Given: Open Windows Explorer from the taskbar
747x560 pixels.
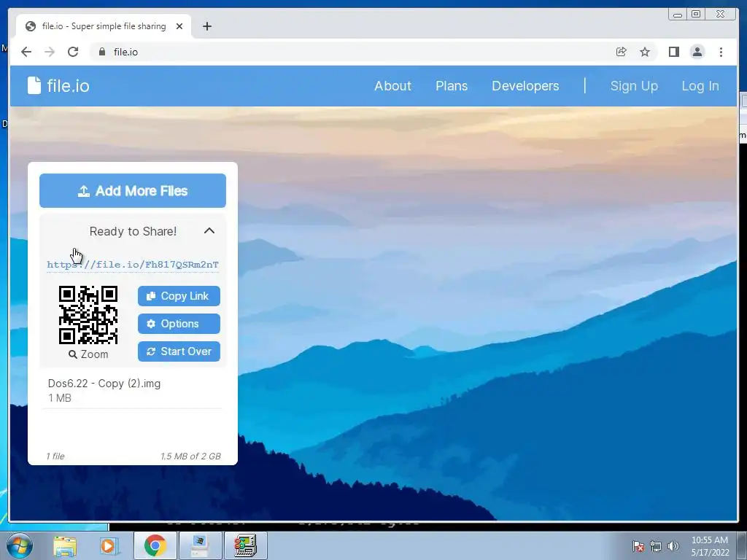Looking at the screenshot, I should (65, 546).
